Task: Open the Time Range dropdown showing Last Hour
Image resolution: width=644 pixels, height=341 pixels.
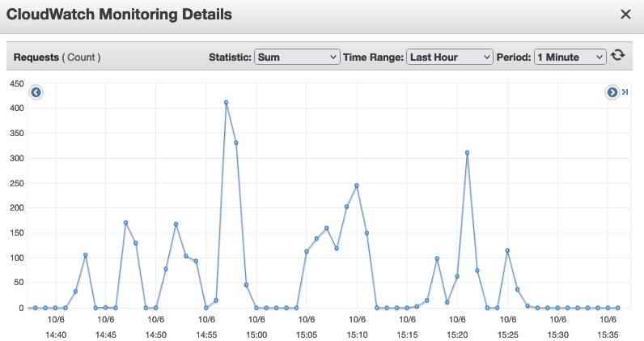Action: tap(449, 57)
